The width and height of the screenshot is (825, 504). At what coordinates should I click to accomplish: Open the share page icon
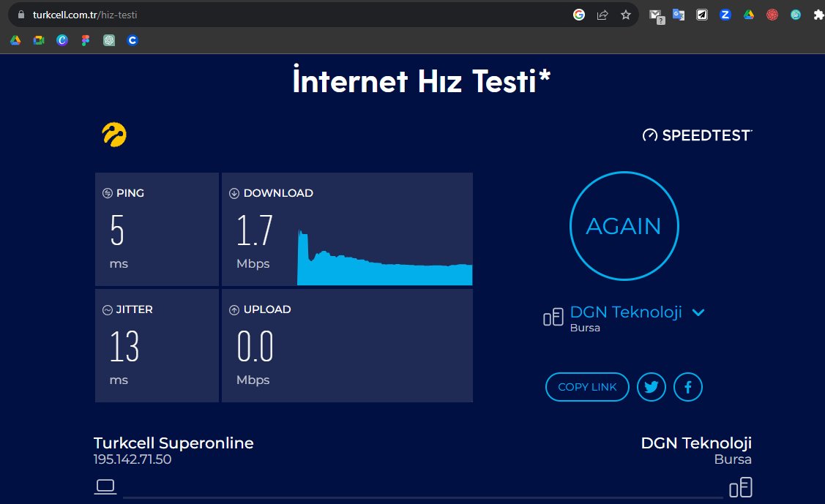click(602, 15)
